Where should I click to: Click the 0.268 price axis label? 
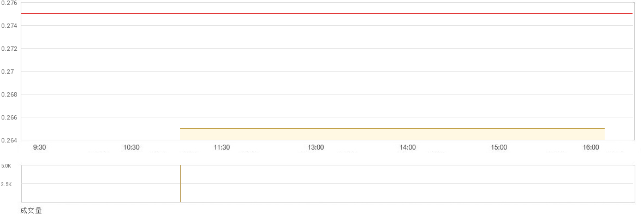click(9, 94)
